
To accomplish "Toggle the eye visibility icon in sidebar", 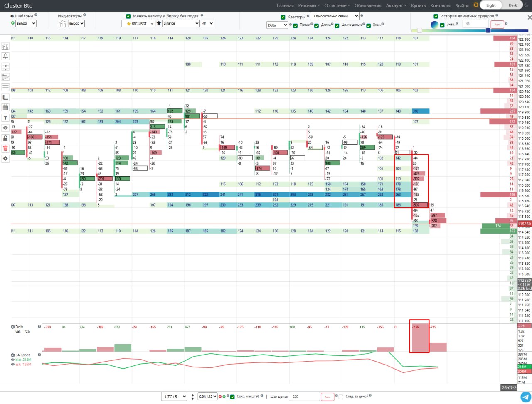I will [x=5, y=128].
